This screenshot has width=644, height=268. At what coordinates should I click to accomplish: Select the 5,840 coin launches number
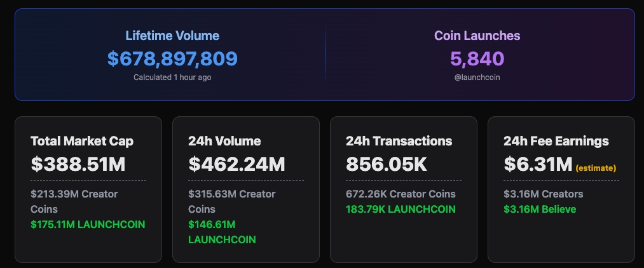477,58
